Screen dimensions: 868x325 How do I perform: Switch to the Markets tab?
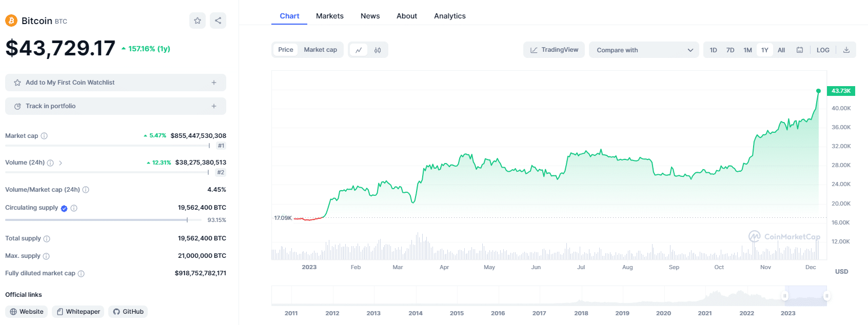coord(329,16)
